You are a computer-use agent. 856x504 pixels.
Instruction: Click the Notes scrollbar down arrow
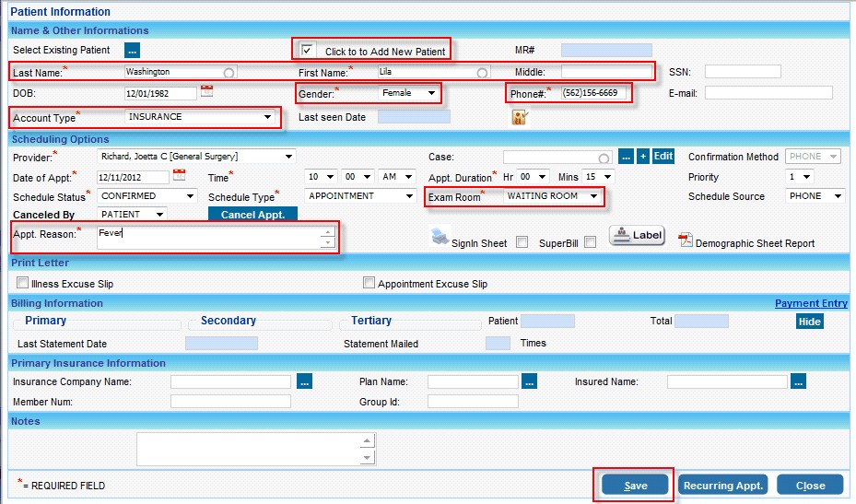point(368,457)
